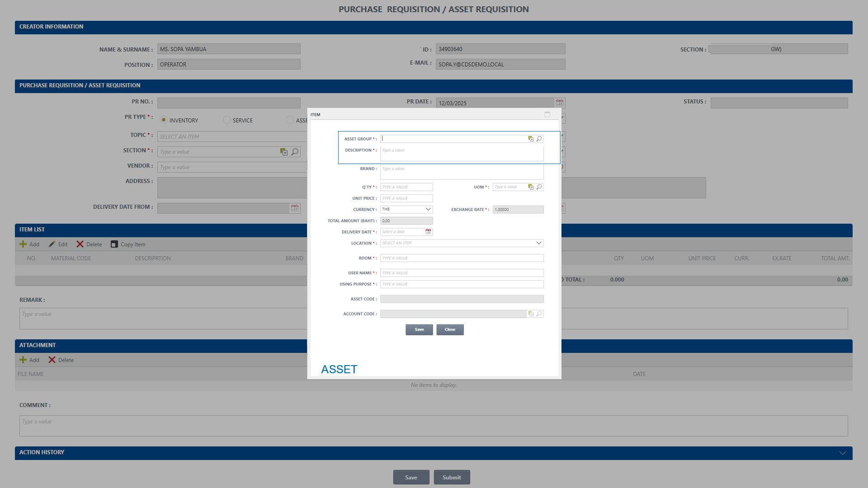The width and height of the screenshot is (868, 488).
Task: Open the Delivery Date calendar picker
Action: [428, 232]
